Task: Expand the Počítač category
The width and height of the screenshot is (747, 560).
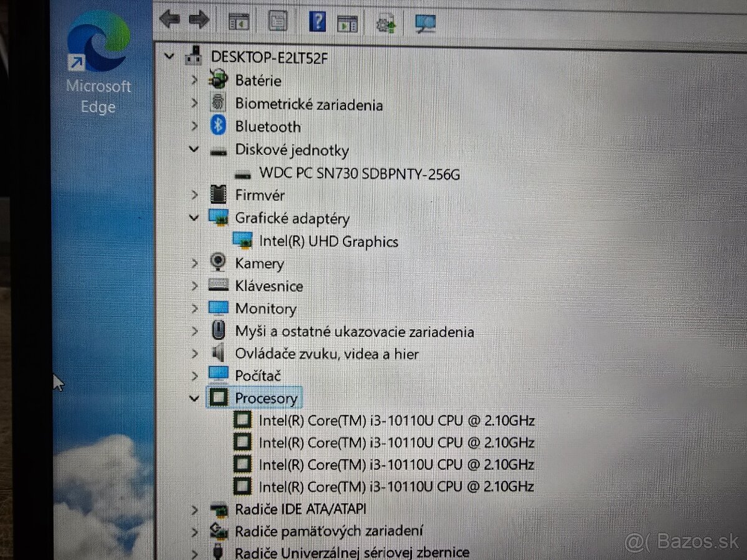Action: pyautogui.click(x=194, y=375)
